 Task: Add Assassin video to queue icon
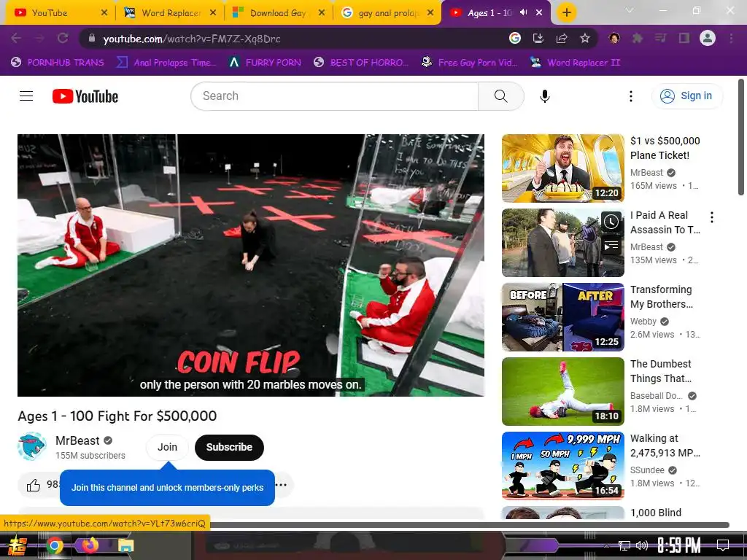pyautogui.click(x=611, y=246)
